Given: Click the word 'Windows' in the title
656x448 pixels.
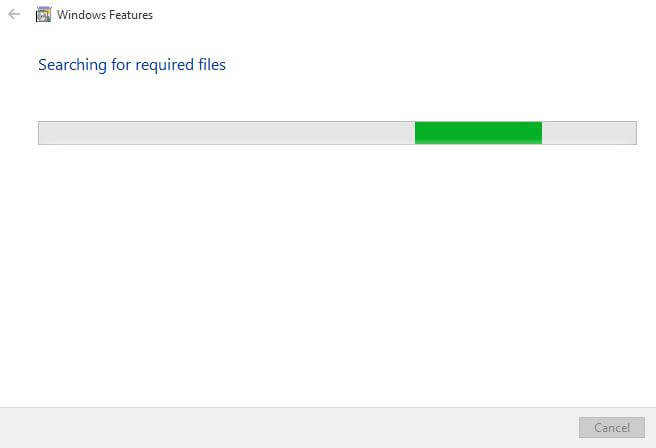Looking at the screenshot, I should tap(81, 15).
